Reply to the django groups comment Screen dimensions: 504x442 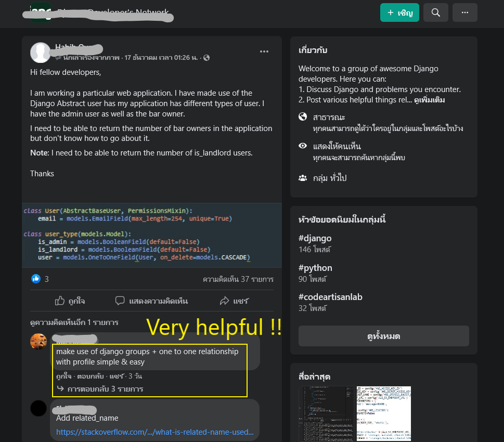(x=91, y=376)
